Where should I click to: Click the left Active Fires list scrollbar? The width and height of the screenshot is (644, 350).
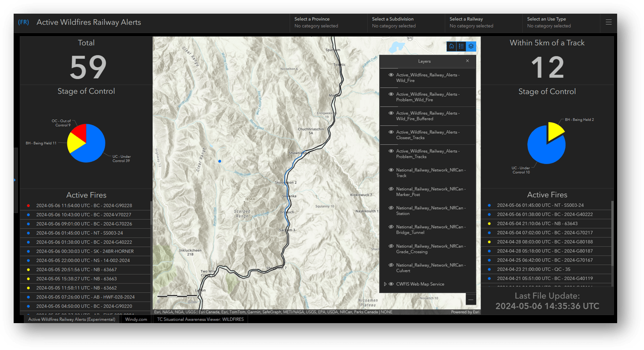point(152,213)
